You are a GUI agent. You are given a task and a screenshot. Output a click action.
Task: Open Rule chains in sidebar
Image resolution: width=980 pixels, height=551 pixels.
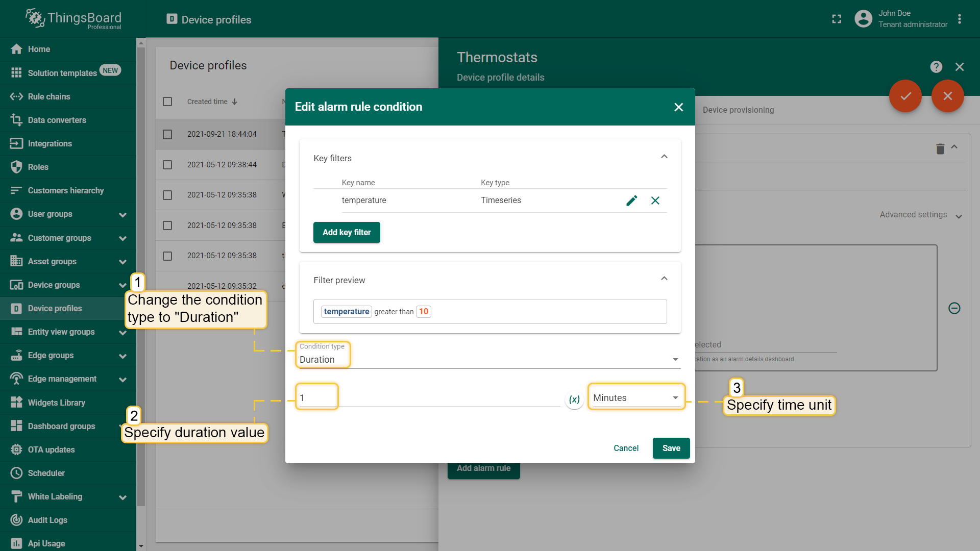[49, 96]
